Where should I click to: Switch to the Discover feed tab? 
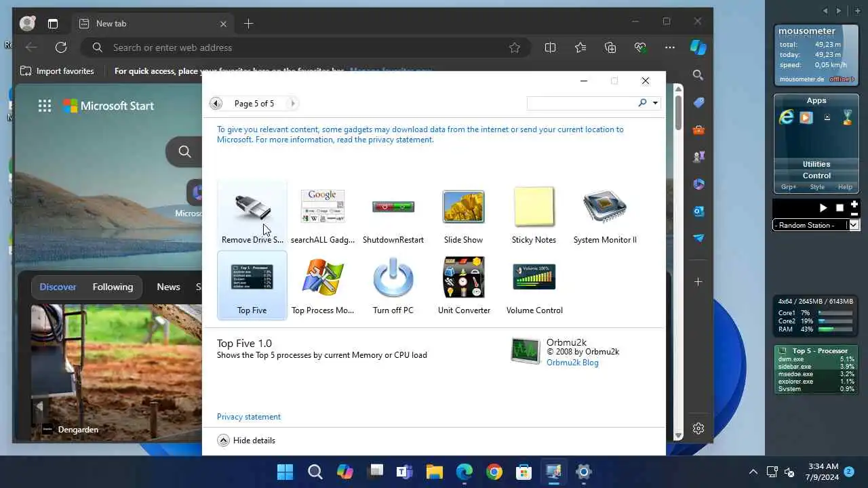[58, 287]
